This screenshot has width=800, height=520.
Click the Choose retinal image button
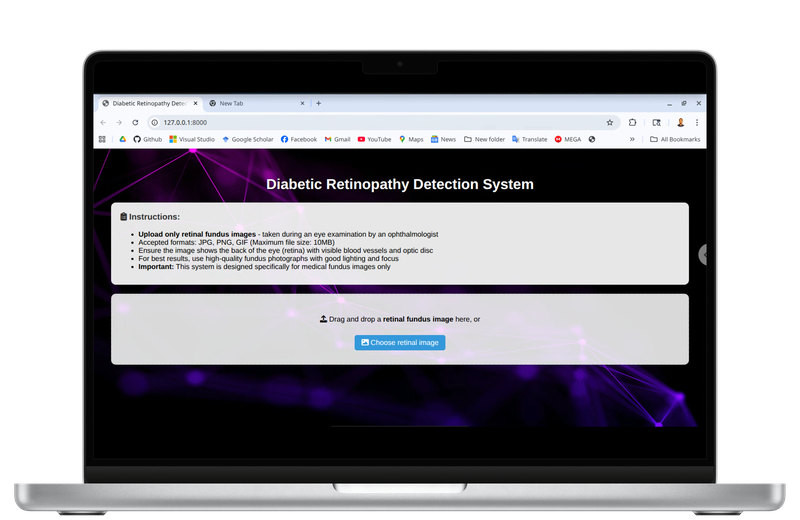tap(400, 342)
